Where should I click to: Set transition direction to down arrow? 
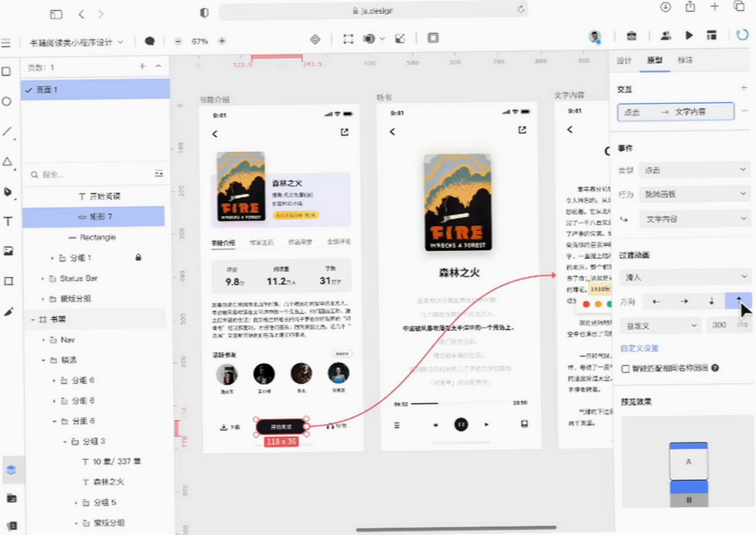click(711, 301)
